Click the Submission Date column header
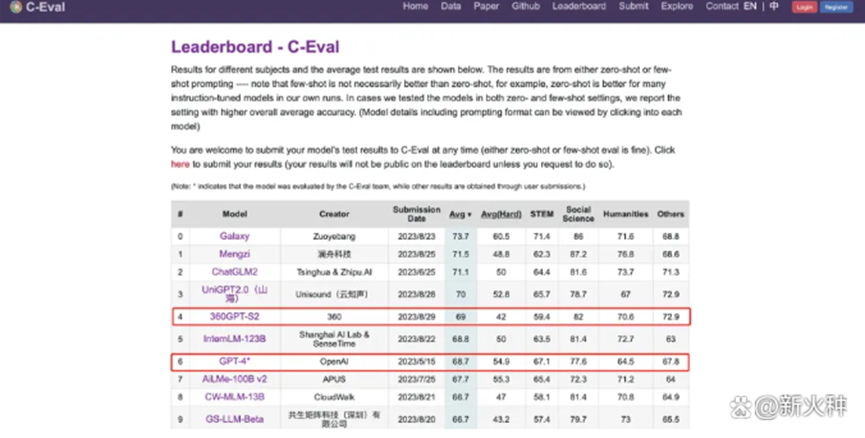The height and width of the screenshot is (438, 865). pyautogui.click(x=417, y=214)
